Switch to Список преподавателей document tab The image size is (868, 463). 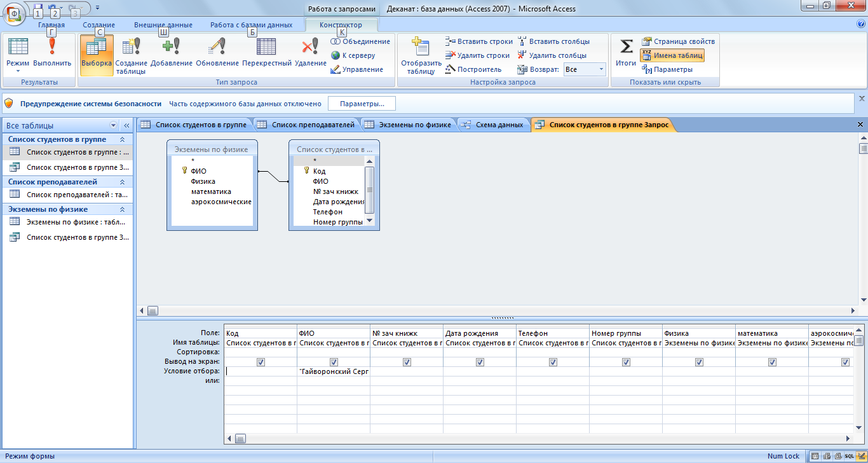click(306, 125)
